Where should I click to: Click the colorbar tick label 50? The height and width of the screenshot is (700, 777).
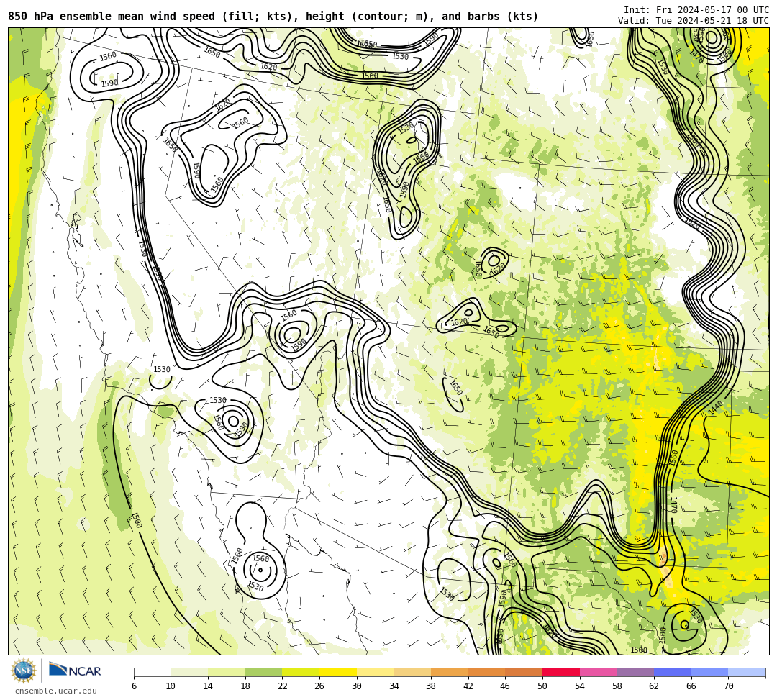click(542, 686)
